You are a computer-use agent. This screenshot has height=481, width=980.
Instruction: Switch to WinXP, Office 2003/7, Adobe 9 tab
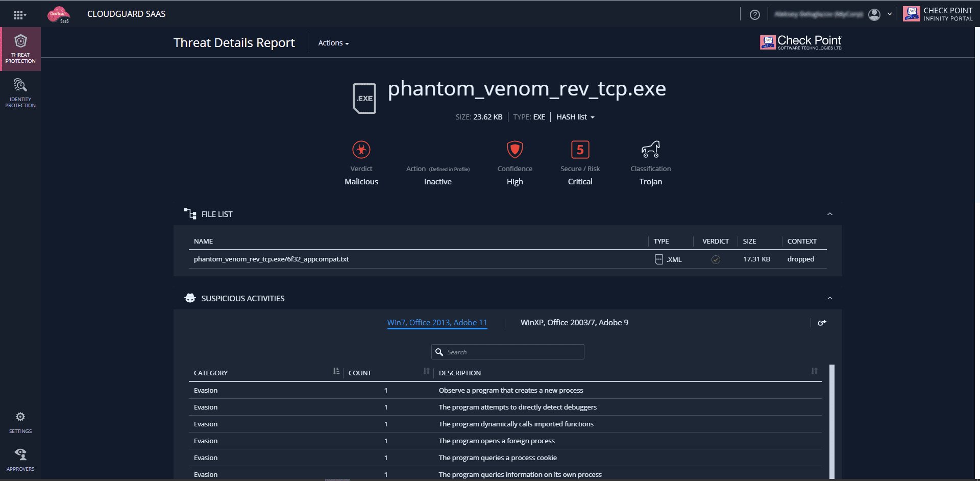click(x=574, y=323)
